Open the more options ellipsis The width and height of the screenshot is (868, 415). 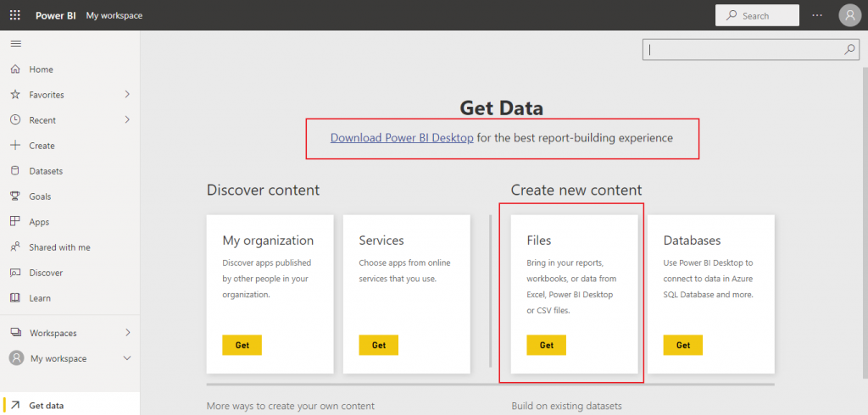pyautogui.click(x=817, y=15)
